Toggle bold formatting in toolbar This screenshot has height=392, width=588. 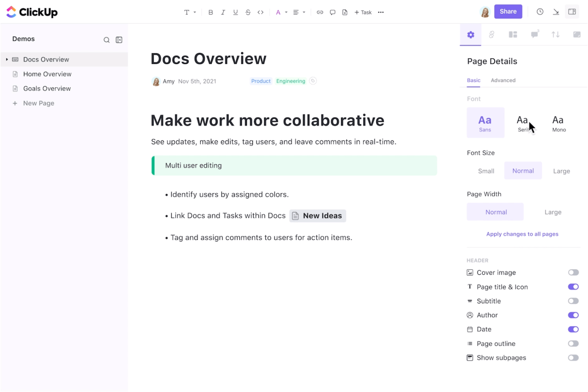tap(210, 12)
